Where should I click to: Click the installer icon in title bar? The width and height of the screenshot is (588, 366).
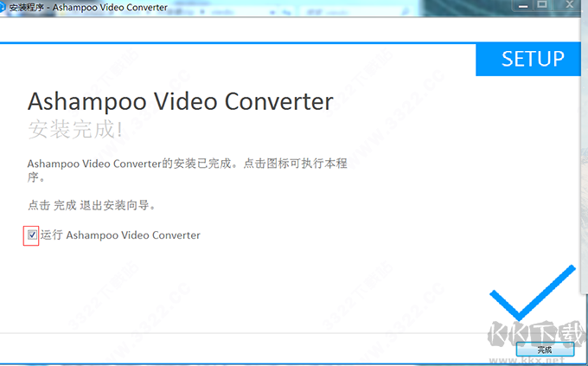coord(3,7)
